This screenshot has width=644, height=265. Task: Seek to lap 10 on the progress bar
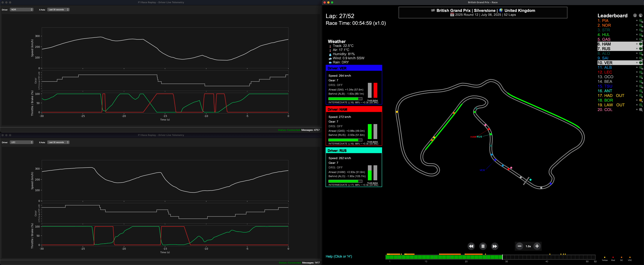[426, 257]
